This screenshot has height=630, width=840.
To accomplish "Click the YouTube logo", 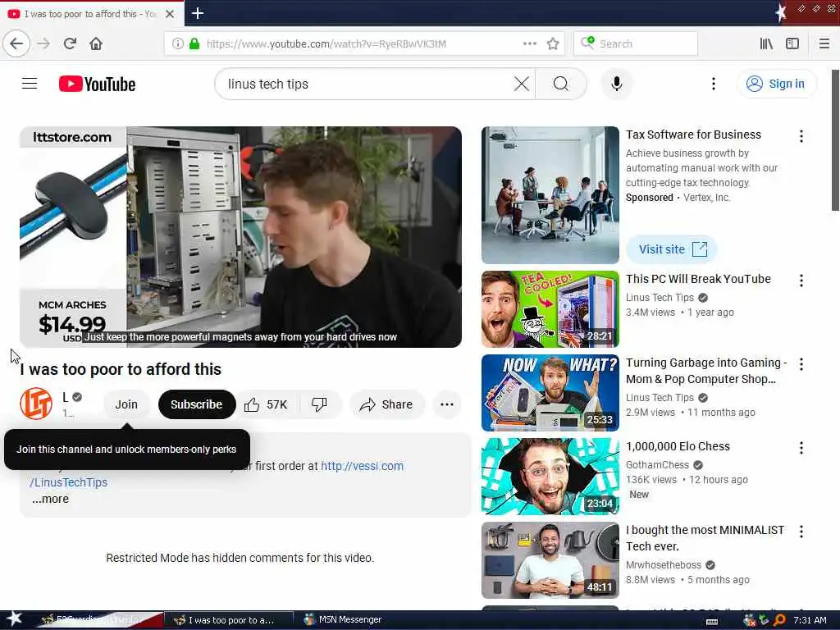I will coord(98,84).
